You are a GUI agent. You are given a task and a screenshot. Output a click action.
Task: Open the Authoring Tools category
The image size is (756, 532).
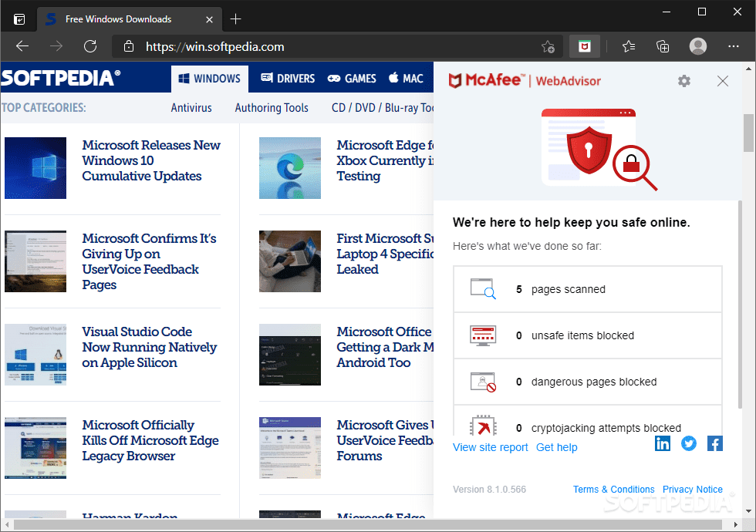(272, 108)
